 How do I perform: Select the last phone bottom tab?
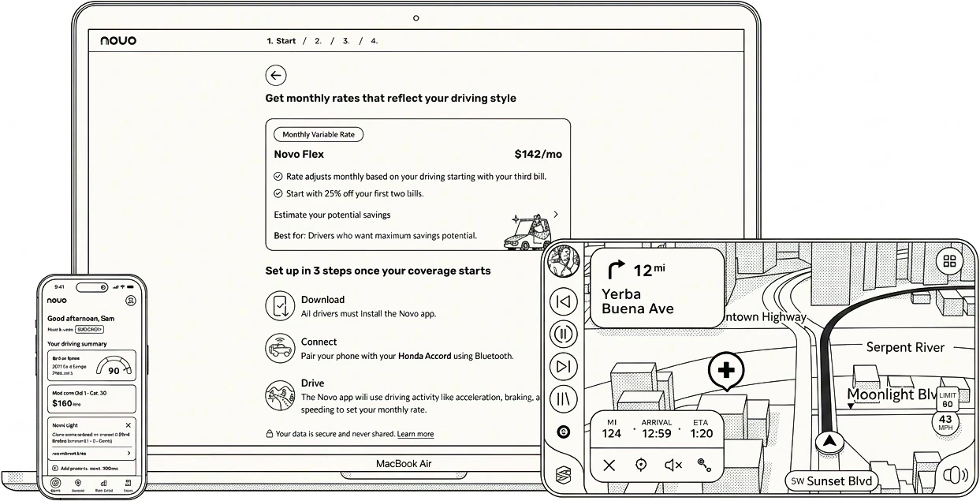tap(128, 484)
